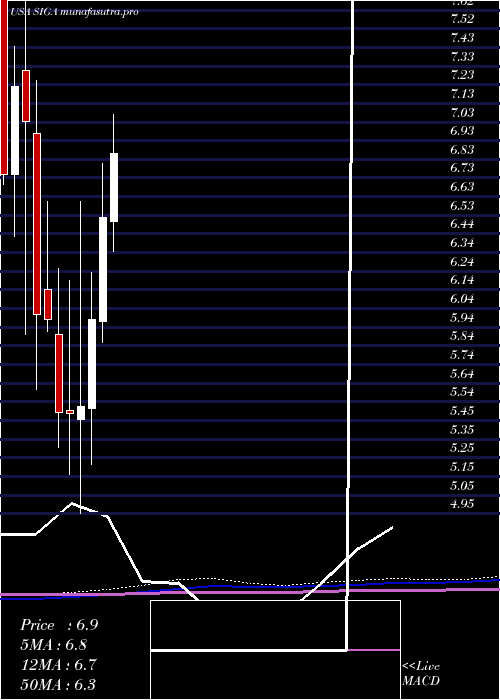
Task: Click the 7.33 price axis label
Action: [462, 57]
